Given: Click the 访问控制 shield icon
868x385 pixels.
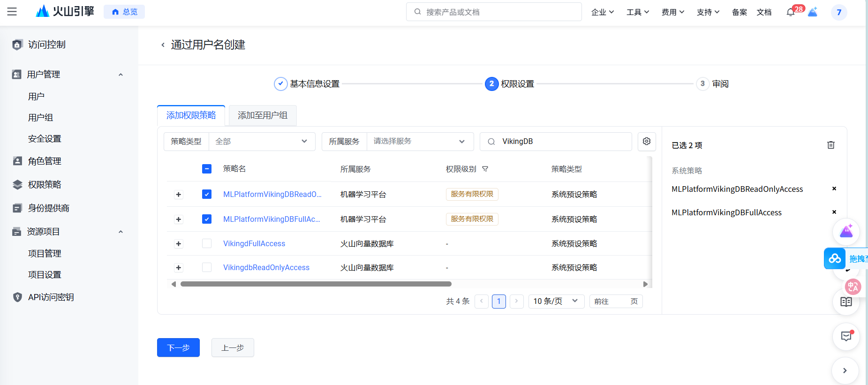Looking at the screenshot, I should pos(17,45).
